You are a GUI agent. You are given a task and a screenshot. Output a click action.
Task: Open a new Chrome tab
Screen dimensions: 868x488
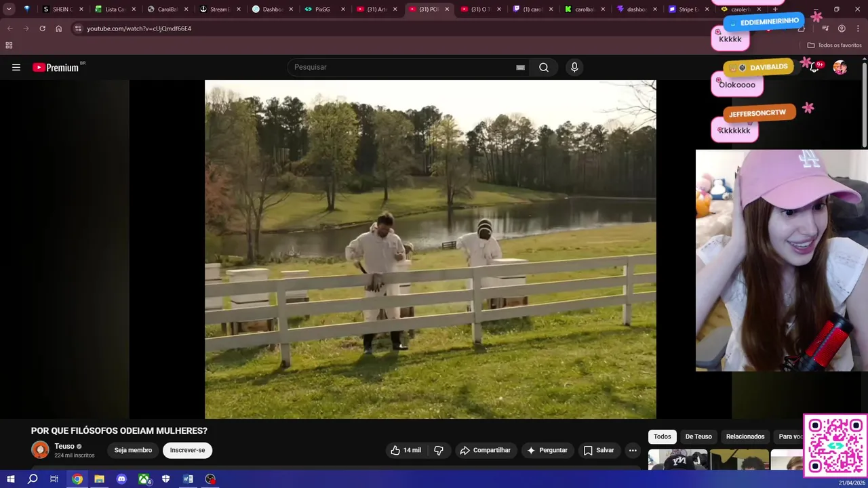(774, 9)
